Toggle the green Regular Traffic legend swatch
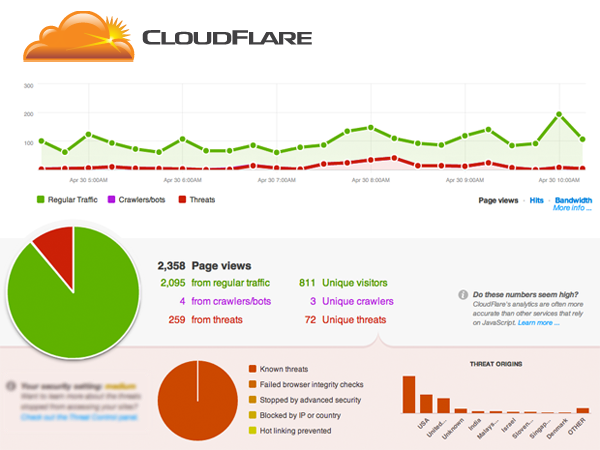The width and height of the screenshot is (600, 450). (x=40, y=200)
